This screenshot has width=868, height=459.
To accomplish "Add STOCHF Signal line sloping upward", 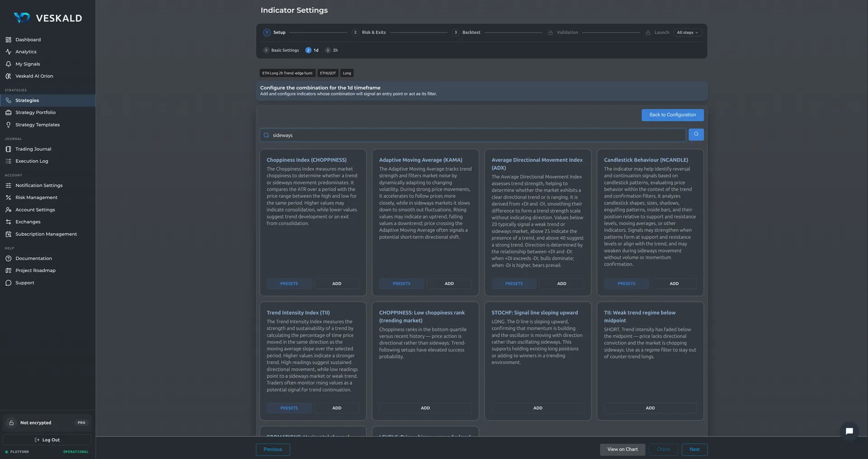I will point(538,408).
